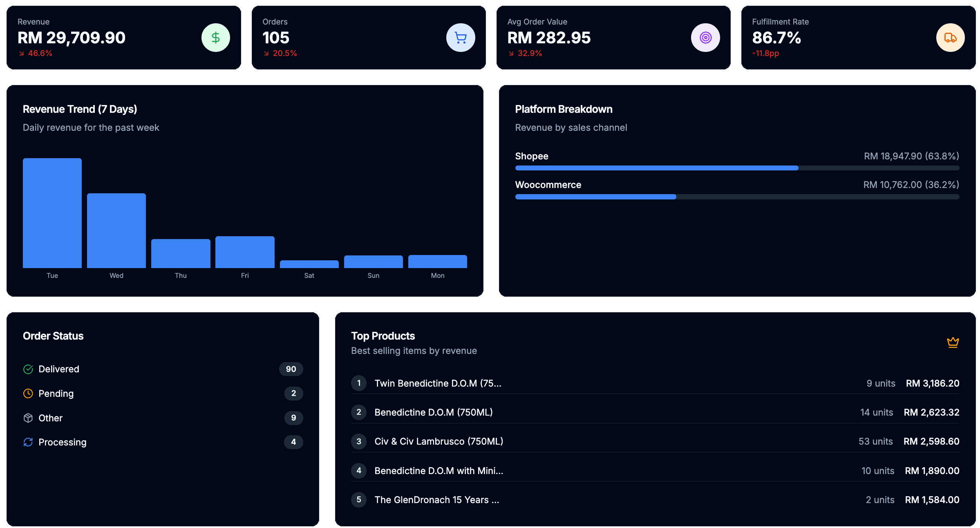This screenshot has width=980, height=528.
Task: Click the RM 18,947.90 (63.8%) Shopee amount
Action: (x=911, y=156)
